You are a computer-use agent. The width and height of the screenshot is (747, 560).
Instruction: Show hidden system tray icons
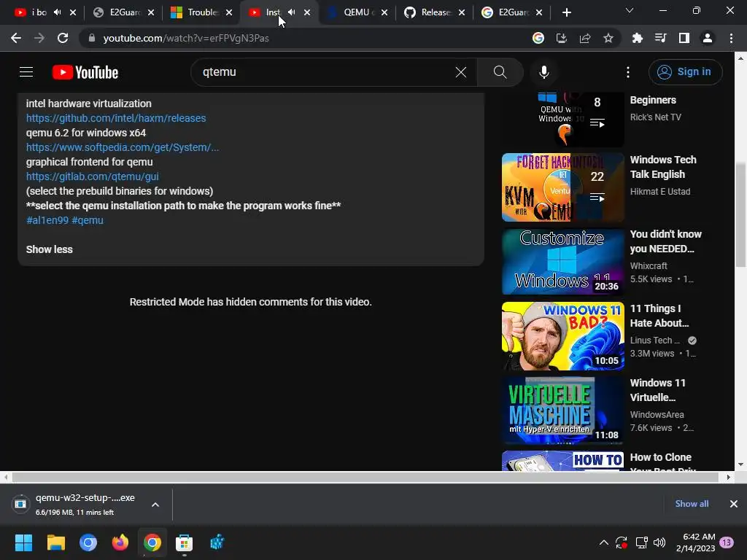click(603, 542)
